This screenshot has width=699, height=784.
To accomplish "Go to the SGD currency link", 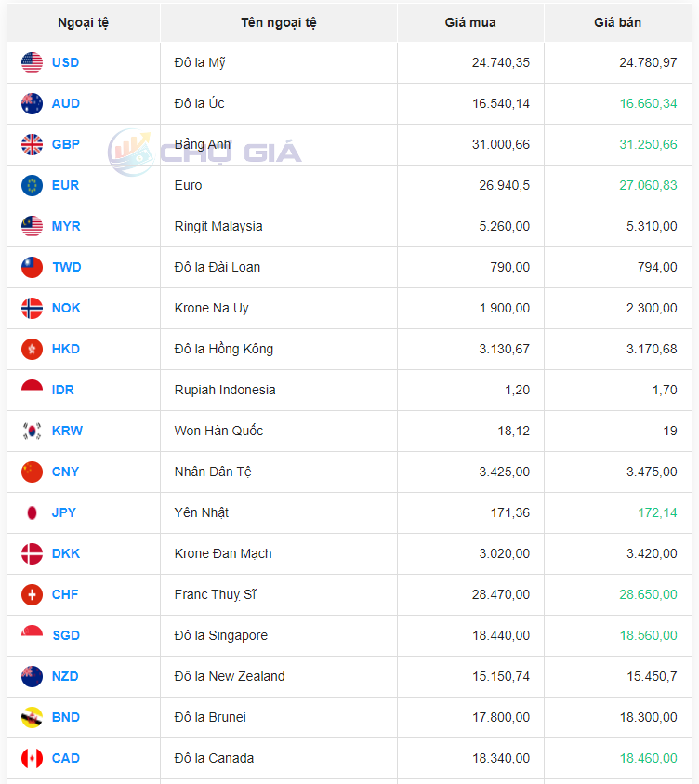I will [65, 635].
